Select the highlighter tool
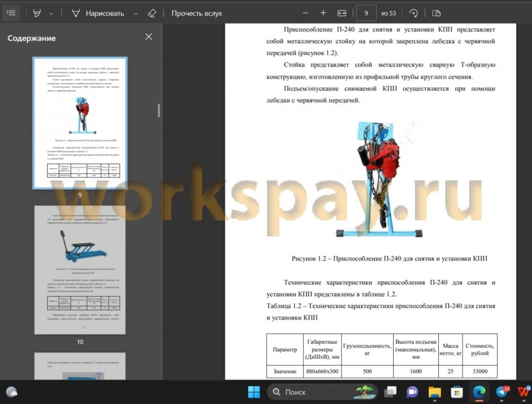The width and height of the screenshot is (532, 404). (x=37, y=13)
